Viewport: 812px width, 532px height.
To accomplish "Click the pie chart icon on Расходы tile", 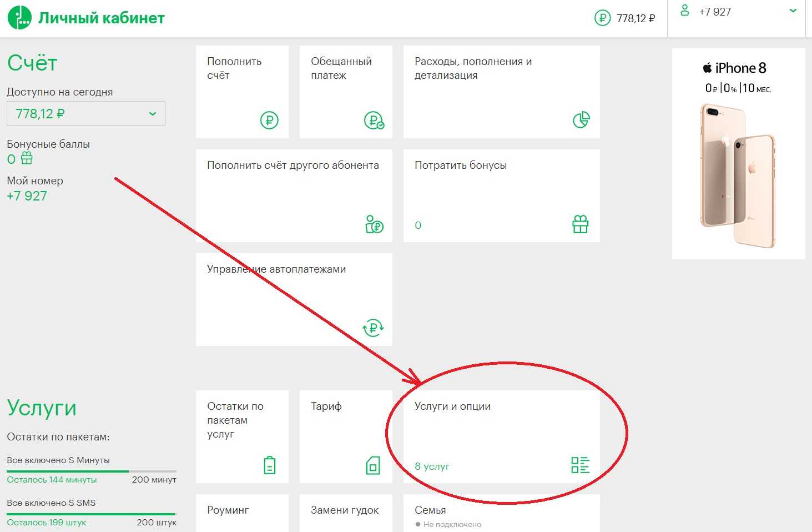I will (x=581, y=120).
